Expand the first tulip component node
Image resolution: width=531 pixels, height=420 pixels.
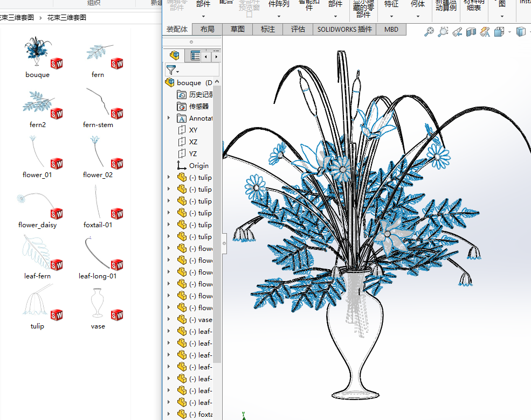point(169,177)
